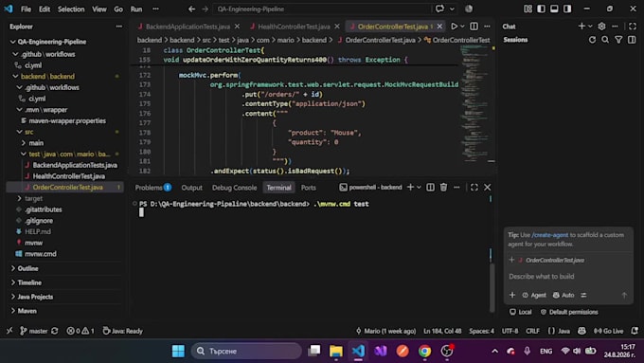Image resolution: width=644 pixels, height=363 pixels.
Task: Close OrderControllerTest.java tab
Action: click(439, 27)
